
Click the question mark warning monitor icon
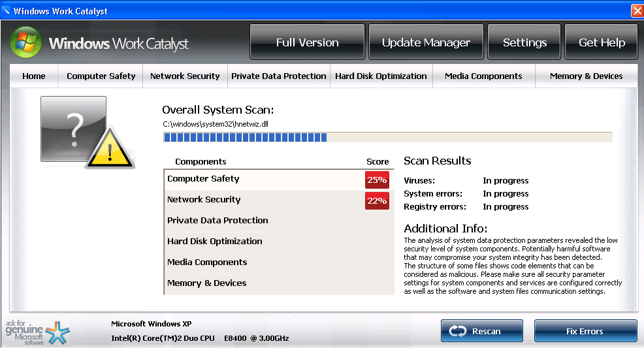click(87, 132)
